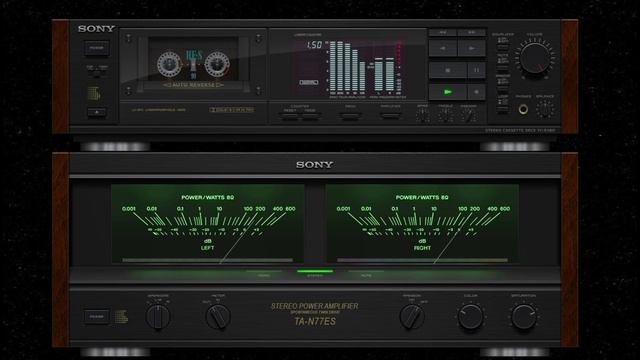Rewind the tape with the left arrow button
This screenshot has width=640, height=360.
[x=442, y=48]
